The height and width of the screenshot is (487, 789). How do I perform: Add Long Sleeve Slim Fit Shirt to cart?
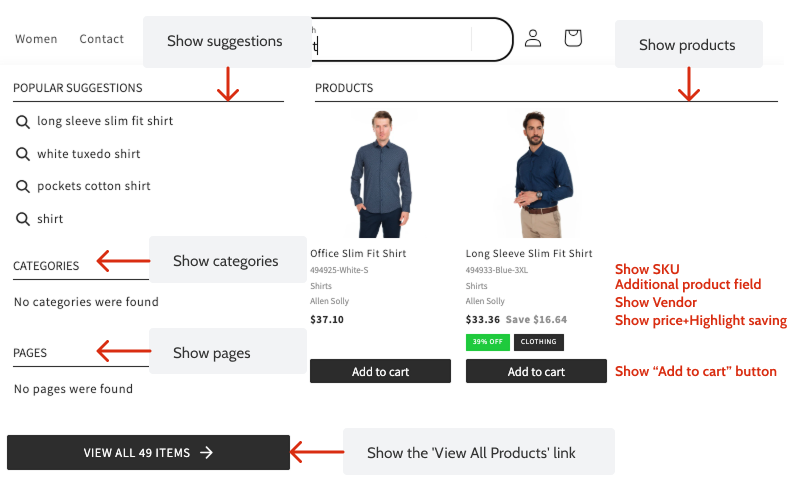[536, 372]
